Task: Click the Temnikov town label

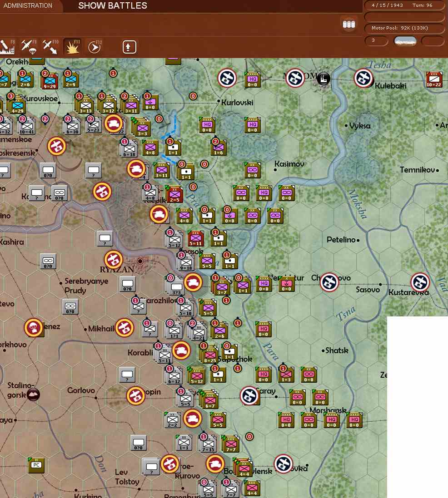Action: (x=417, y=170)
